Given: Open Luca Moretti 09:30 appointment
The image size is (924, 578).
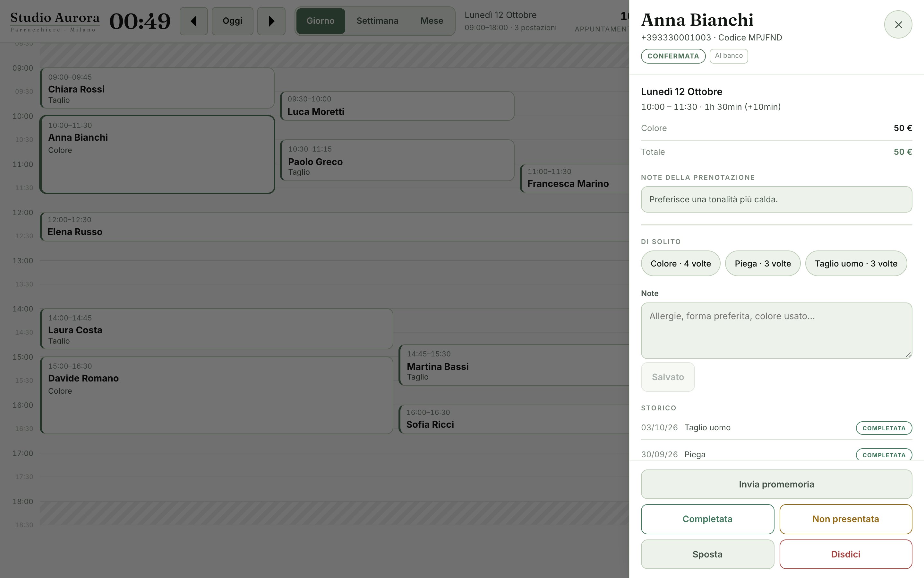Looking at the screenshot, I should pyautogui.click(x=397, y=106).
